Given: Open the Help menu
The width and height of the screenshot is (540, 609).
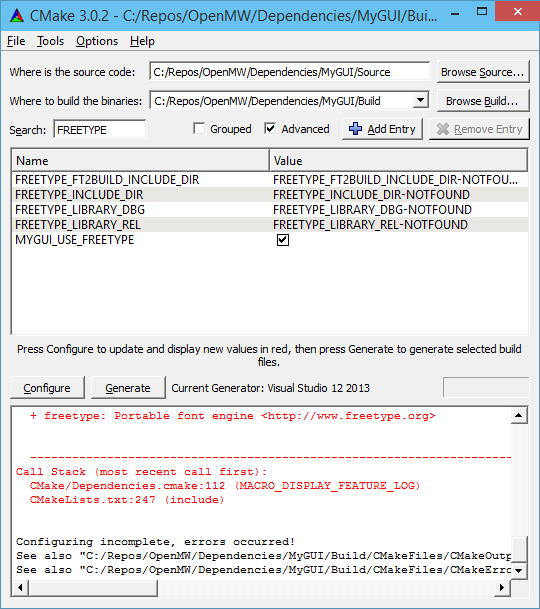Looking at the screenshot, I should (x=142, y=41).
